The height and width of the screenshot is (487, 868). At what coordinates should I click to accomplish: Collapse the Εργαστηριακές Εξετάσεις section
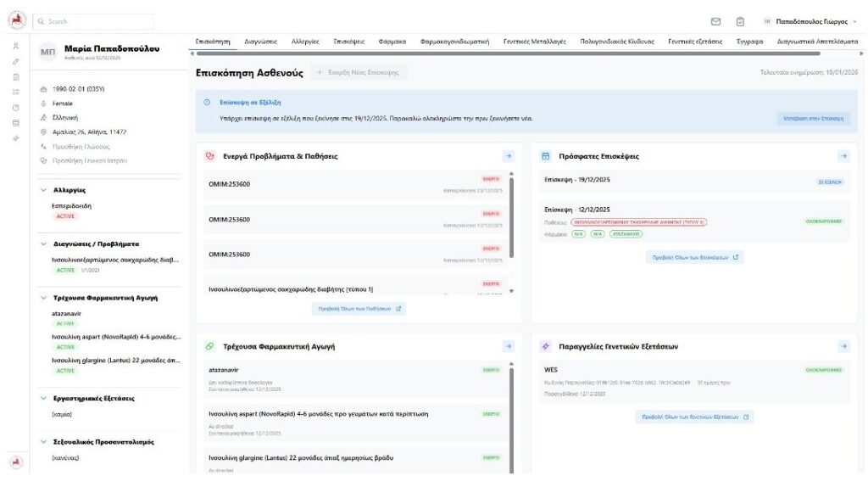click(x=44, y=398)
